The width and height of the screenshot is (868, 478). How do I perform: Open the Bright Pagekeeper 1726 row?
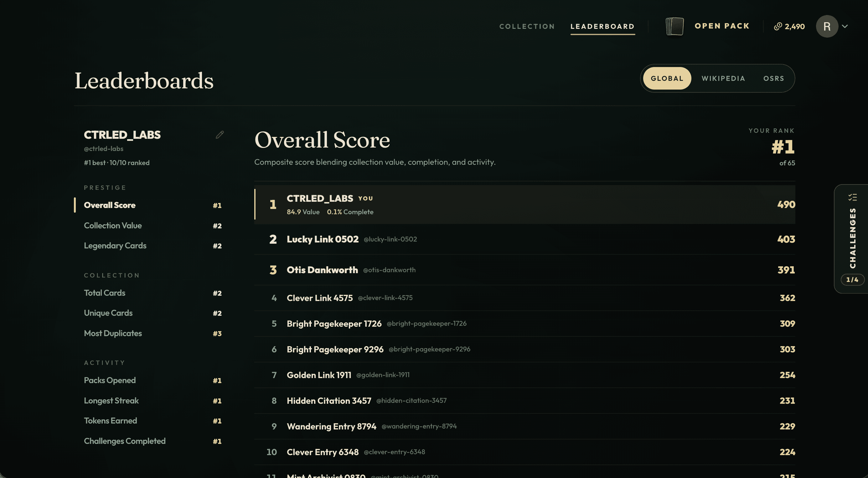pyautogui.click(x=524, y=324)
